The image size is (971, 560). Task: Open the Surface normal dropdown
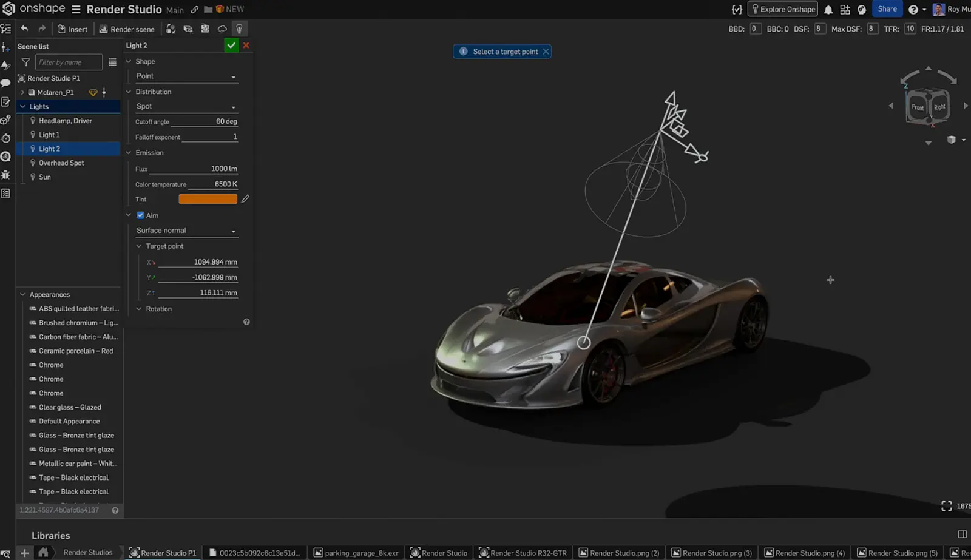186,231
